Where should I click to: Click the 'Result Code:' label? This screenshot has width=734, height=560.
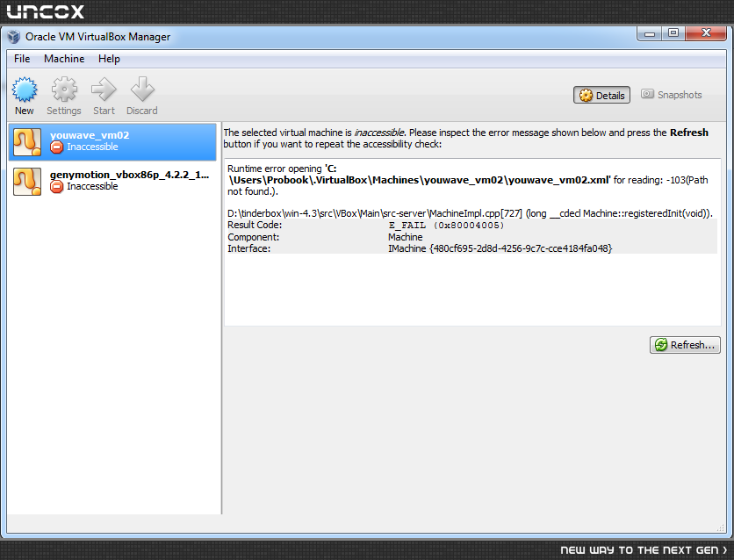pos(255,225)
